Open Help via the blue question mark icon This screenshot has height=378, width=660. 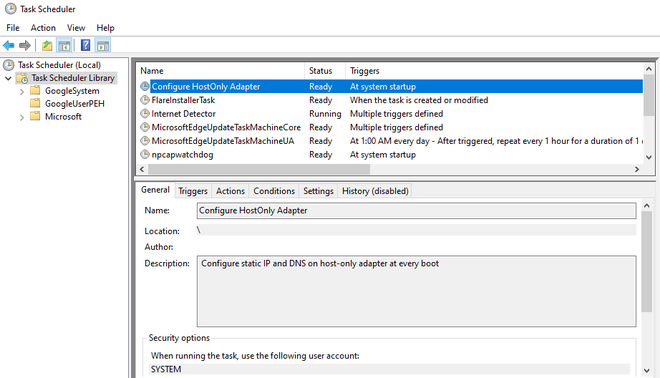pyautogui.click(x=85, y=45)
